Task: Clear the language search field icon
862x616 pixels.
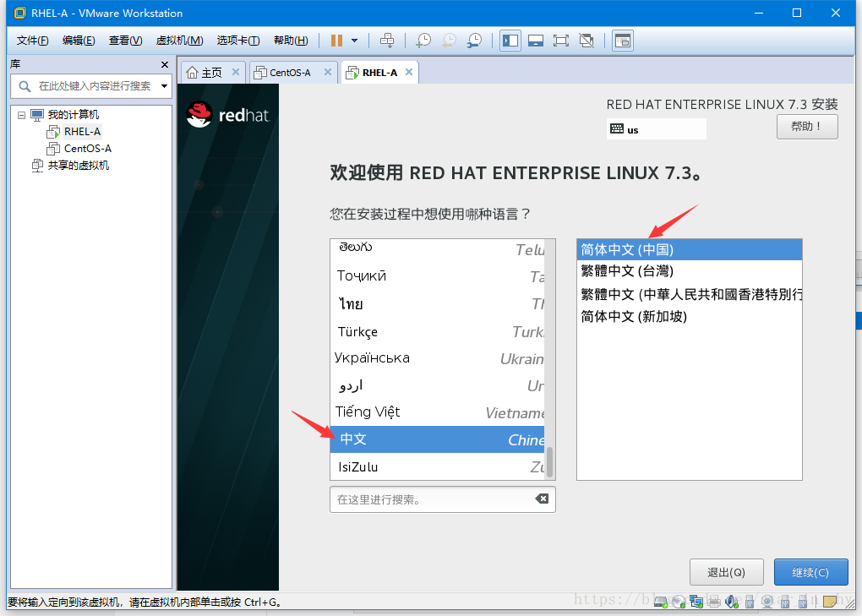Action: click(542, 499)
